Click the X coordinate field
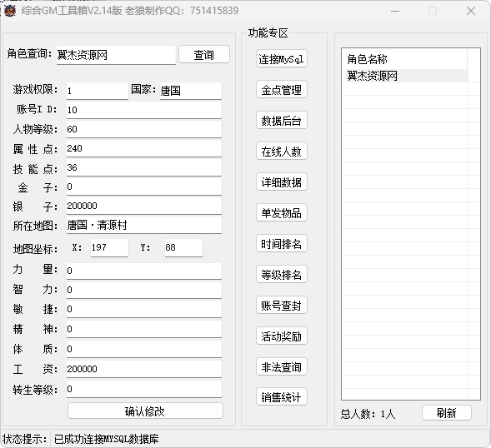The width and height of the screenshot is (491, 448). pos(109,248)
